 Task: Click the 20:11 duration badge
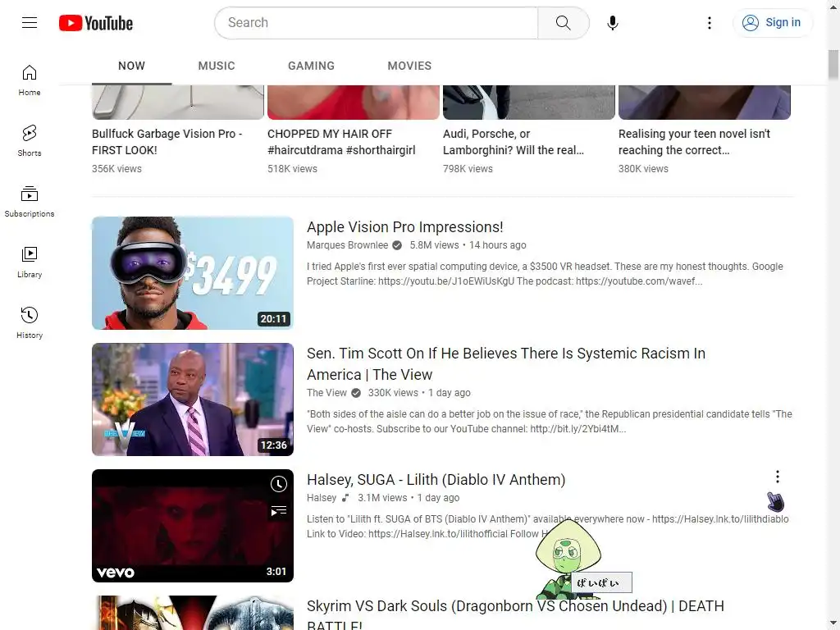(x=274, y=319)
